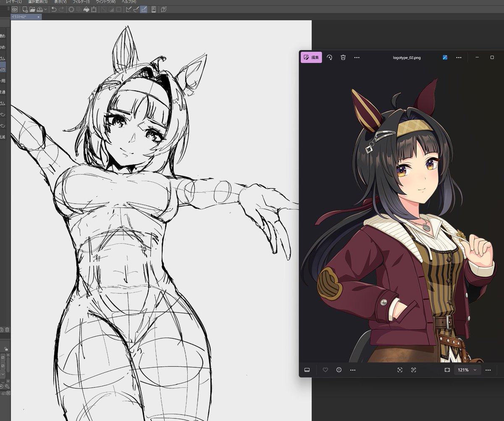The width and height of the screenshot is (504, 421).
Task: Click the fit-to-window icon in the Photos window
Action: tap(447, 370)
